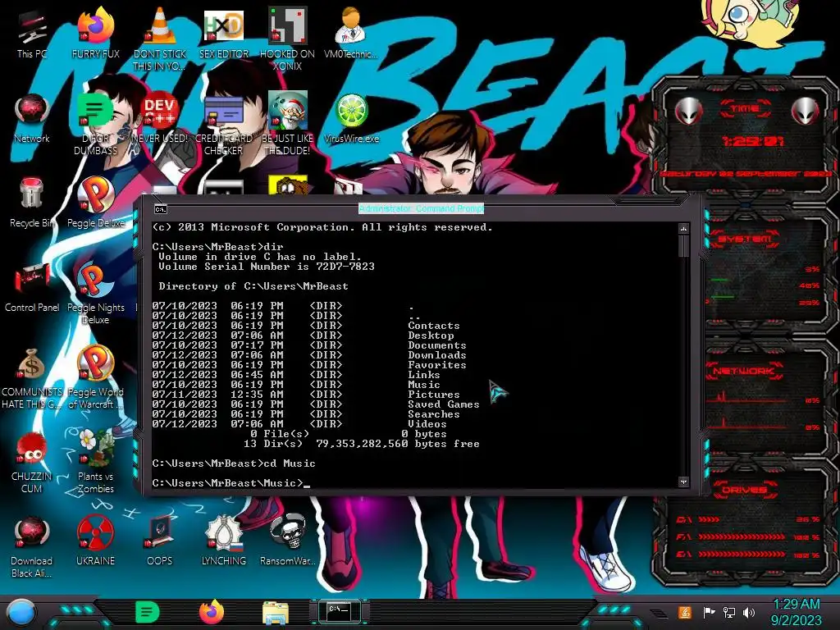The image size is (840, 630).
Task: Open the Peggle Nights Deluxe shortcut
Action: (x=95, y=293)
